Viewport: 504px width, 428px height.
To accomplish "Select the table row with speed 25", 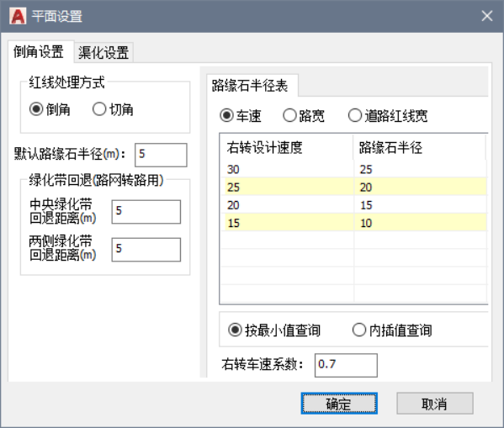I will (354, 187).
